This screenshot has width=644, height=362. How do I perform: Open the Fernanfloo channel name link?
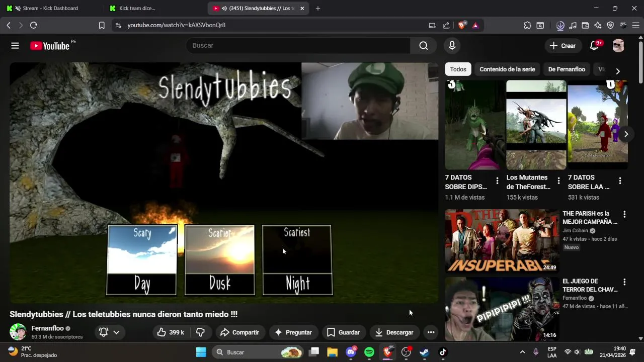click(48, 328)
